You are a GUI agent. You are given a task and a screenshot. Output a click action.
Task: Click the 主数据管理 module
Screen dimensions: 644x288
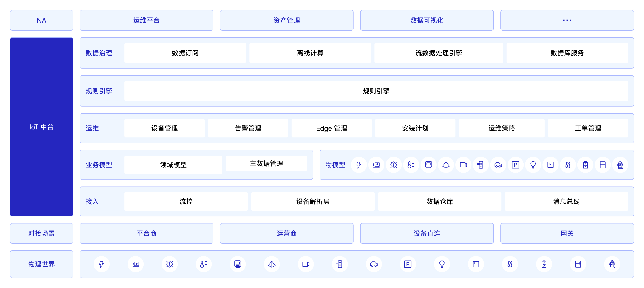[266, 163]
